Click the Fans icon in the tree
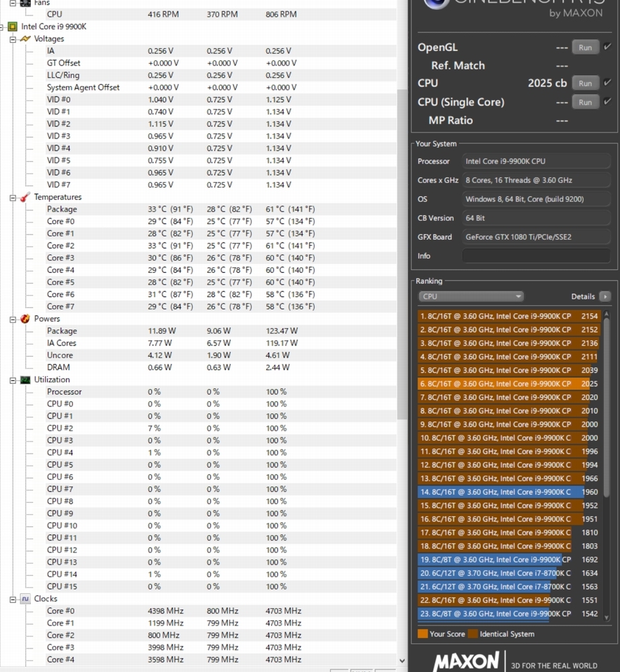The image size is (620, 672). click(25, 3)
